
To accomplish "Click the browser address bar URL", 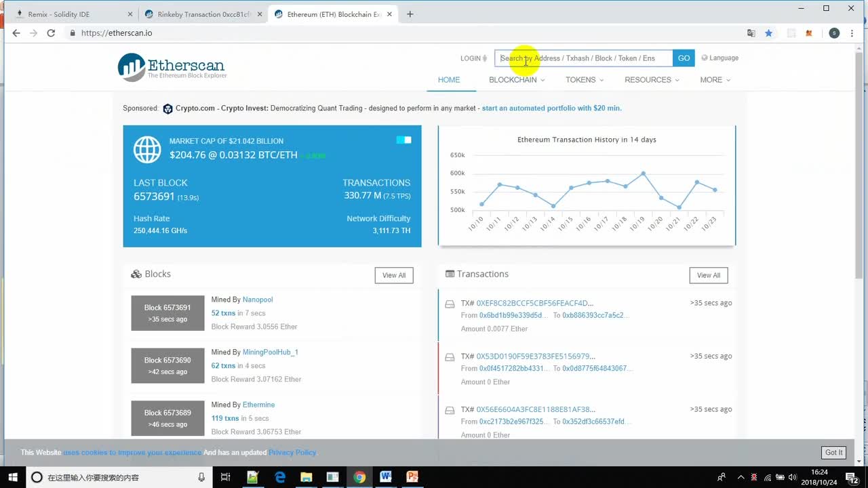I will (x=117, y=33).
